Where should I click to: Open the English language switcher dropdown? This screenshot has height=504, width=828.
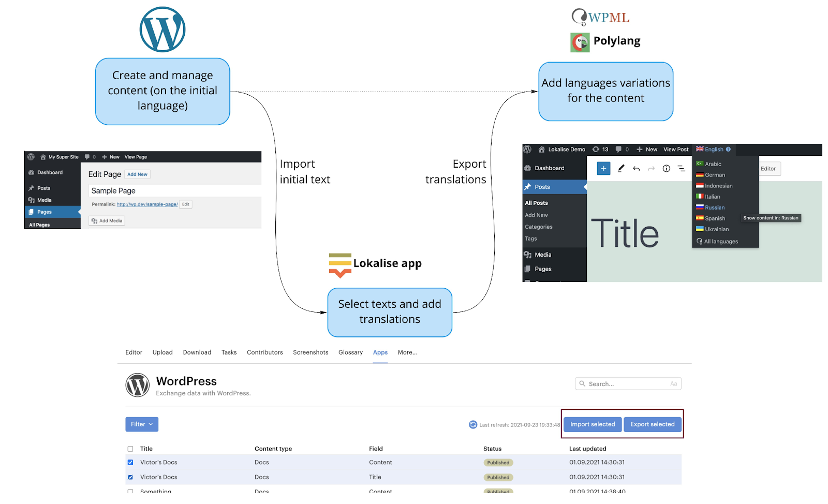[x=713, y=150]
